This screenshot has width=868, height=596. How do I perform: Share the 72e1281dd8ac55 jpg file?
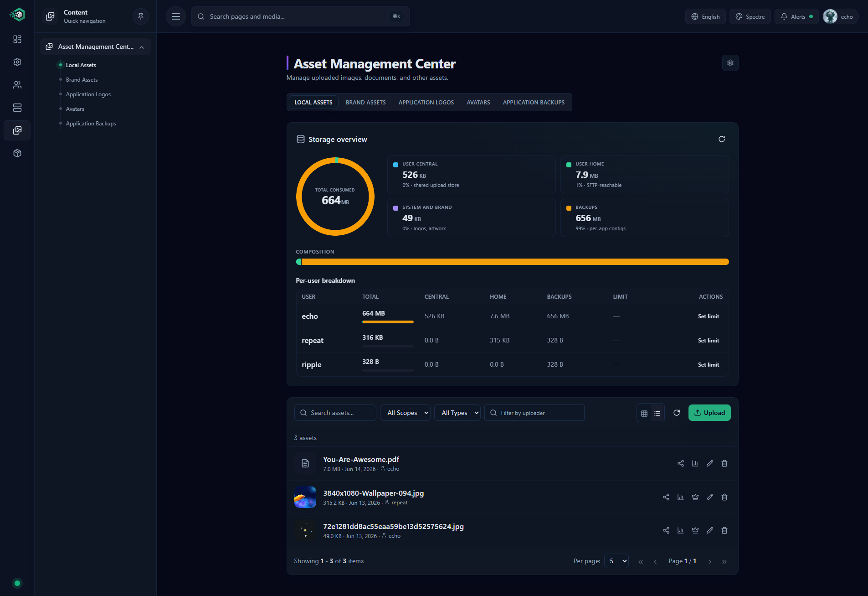coord(666,530)
